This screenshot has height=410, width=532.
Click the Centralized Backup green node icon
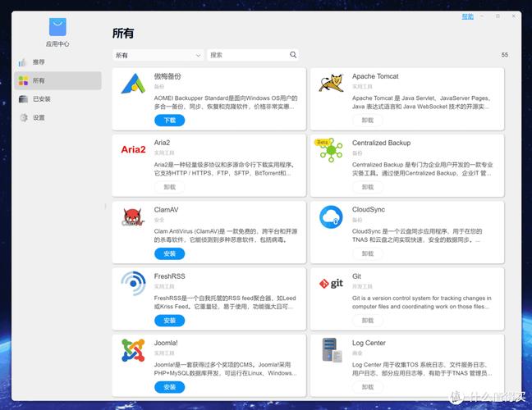[x=332, y=150]
